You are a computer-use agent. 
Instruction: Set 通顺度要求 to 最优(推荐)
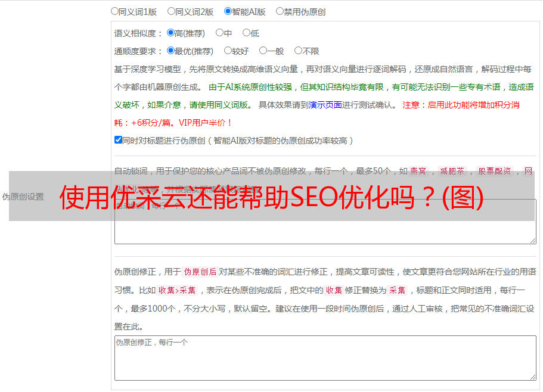point(170,51)
